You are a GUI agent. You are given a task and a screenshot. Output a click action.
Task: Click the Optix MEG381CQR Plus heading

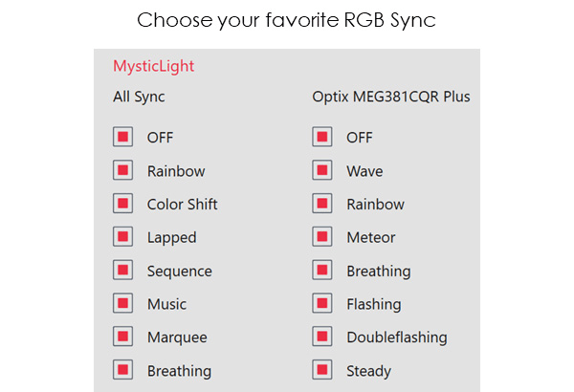pyautogui.click(x=390, y=97)
